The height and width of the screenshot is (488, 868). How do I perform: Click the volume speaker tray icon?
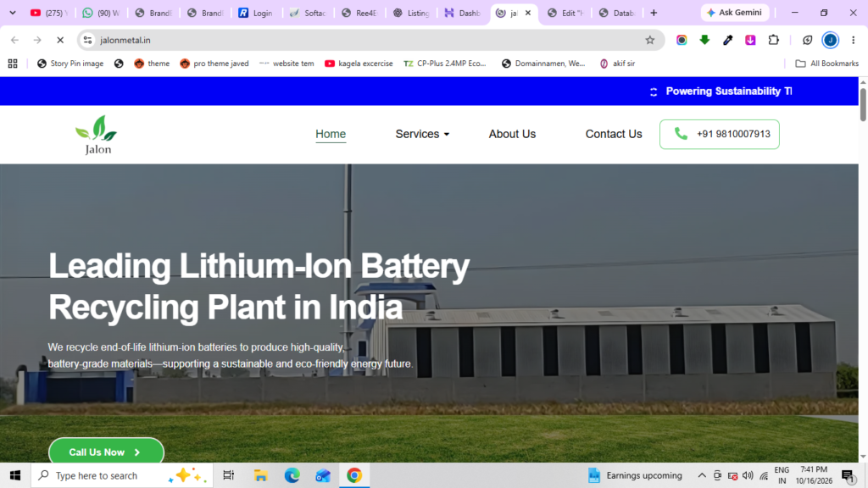[x=748, y=475]
